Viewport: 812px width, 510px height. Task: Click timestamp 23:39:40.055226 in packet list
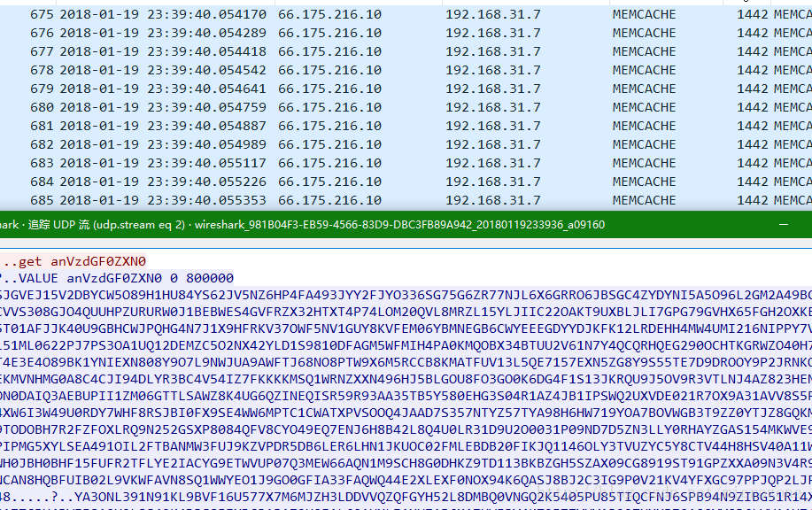pos(206,182)
